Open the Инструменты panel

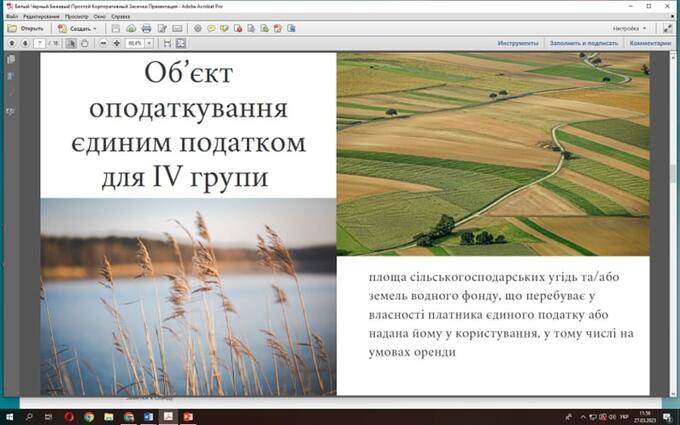pyautogui.click(x=518, y=43)
